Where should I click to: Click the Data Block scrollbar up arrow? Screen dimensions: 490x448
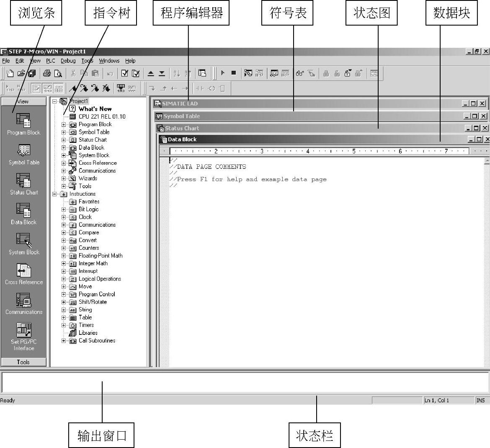487,161
